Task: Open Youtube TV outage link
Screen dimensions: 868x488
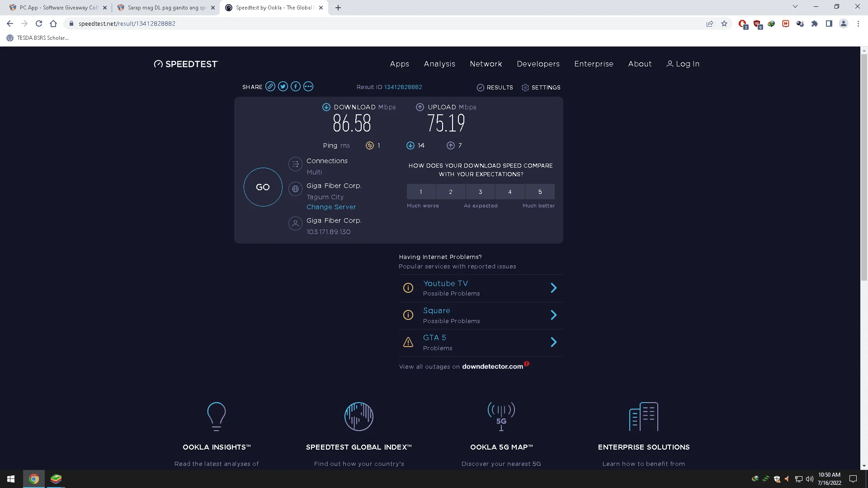Action: click(x=446, y=284)
